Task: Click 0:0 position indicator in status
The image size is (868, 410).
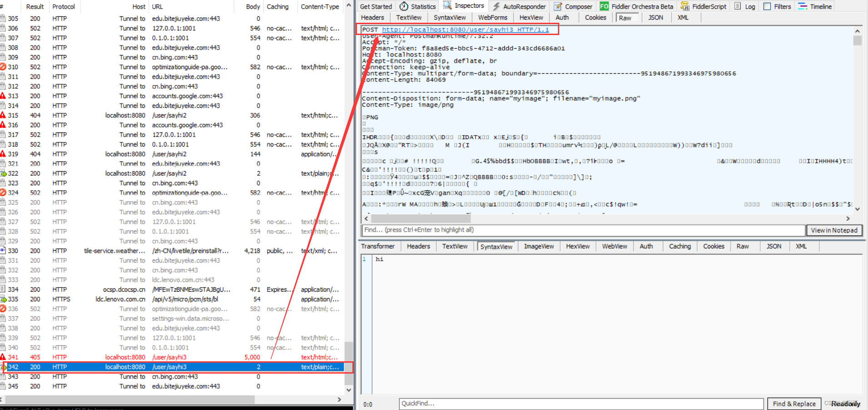Action: pyautogui.click(x=368, y=404)
